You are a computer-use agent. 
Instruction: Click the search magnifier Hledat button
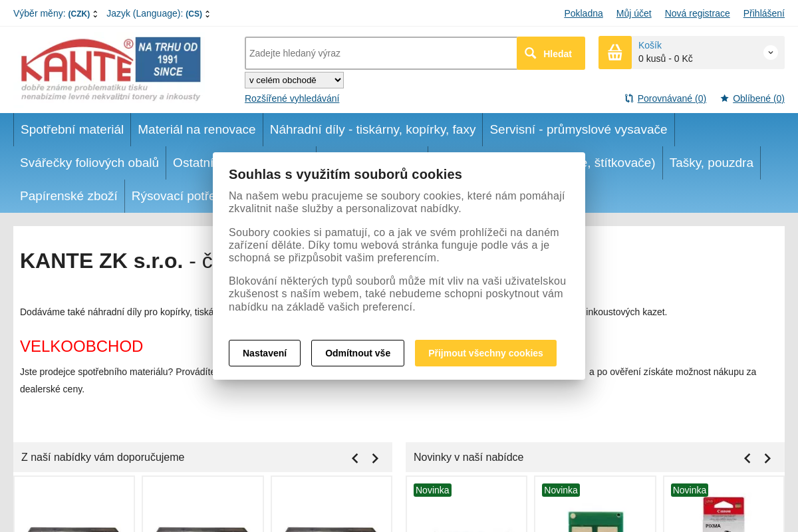point(551,53)
